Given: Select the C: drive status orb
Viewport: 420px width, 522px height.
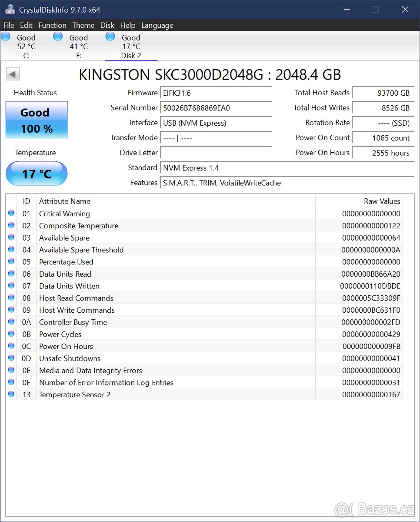Looking at the screenshot, I should tap(6, 37).
